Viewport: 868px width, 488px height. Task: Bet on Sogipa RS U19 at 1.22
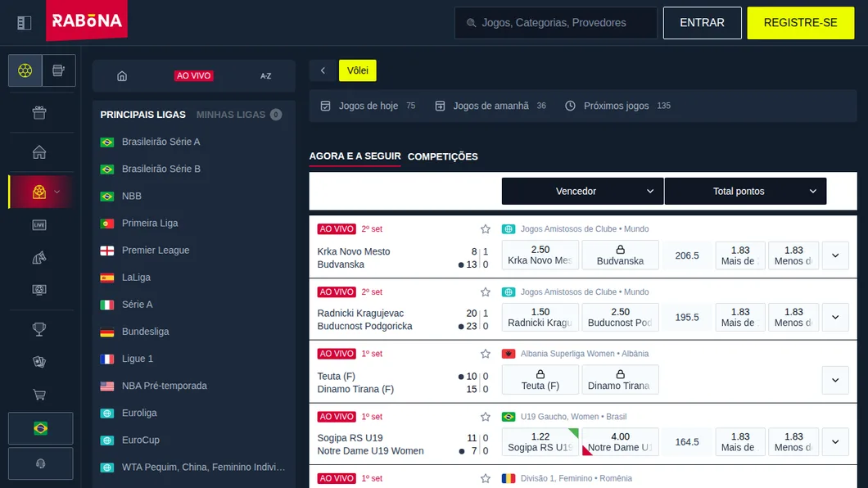(x=540, y=441)
